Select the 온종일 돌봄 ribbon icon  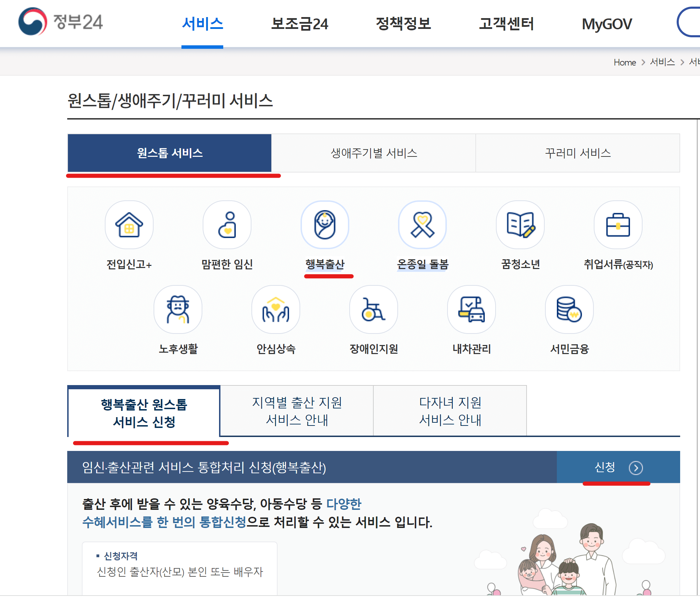click(x=422, y=225)
